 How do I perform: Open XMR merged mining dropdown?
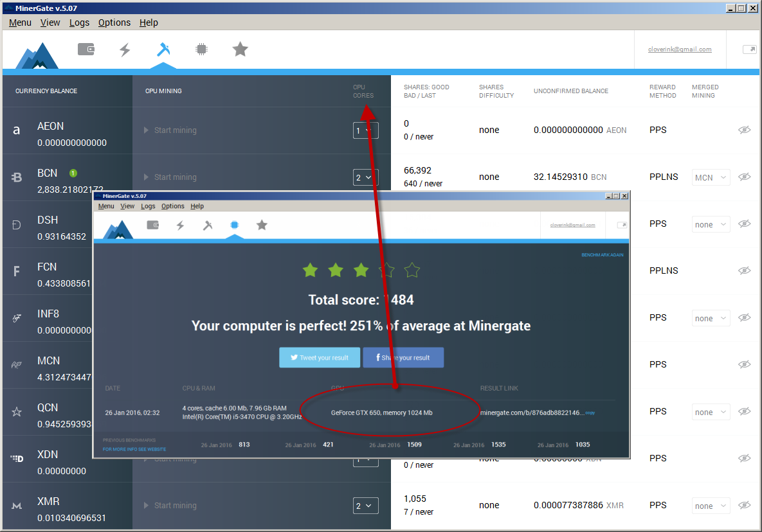click(x=711, y=506)
